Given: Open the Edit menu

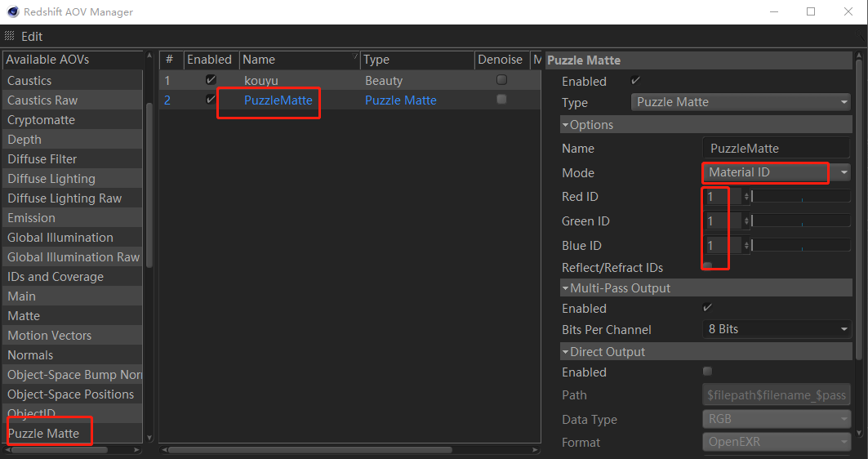Looking at the screenshot, I should pyautogui.click(x=32, y=37).
